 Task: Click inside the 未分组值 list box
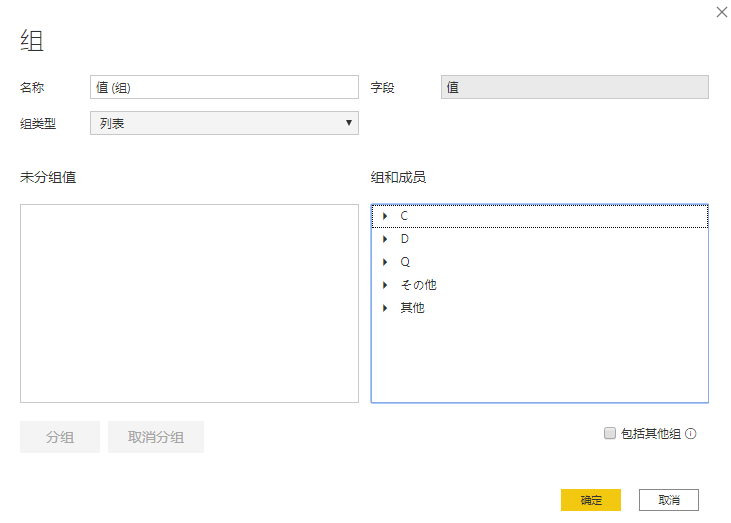pyautogui.click(x=189, y=303)
